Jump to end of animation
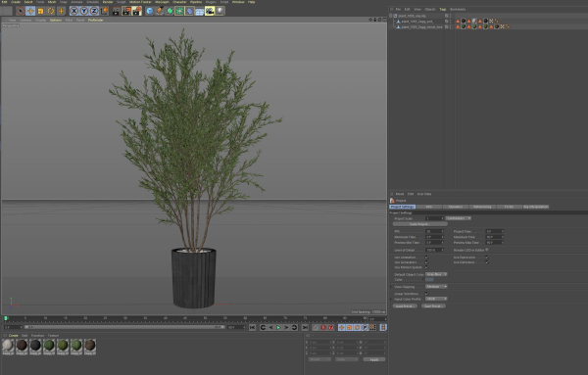Screen dimensions: 588x375 305,328
